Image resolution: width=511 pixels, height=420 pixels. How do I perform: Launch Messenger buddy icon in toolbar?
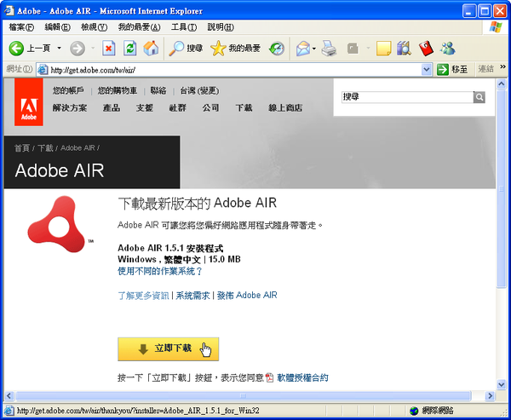pyautogui.click(x=447, y=49)
